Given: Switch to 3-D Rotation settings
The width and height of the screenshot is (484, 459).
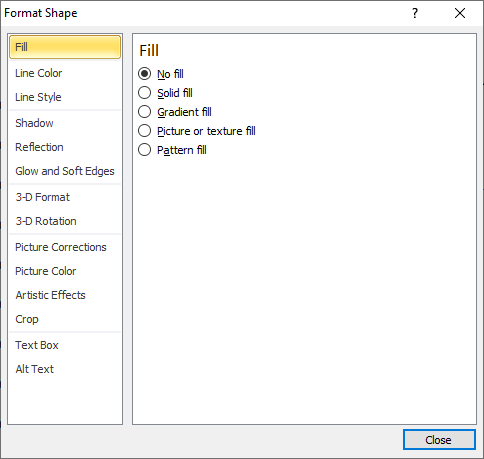Looking at the screenshot, I should [65, 221].
